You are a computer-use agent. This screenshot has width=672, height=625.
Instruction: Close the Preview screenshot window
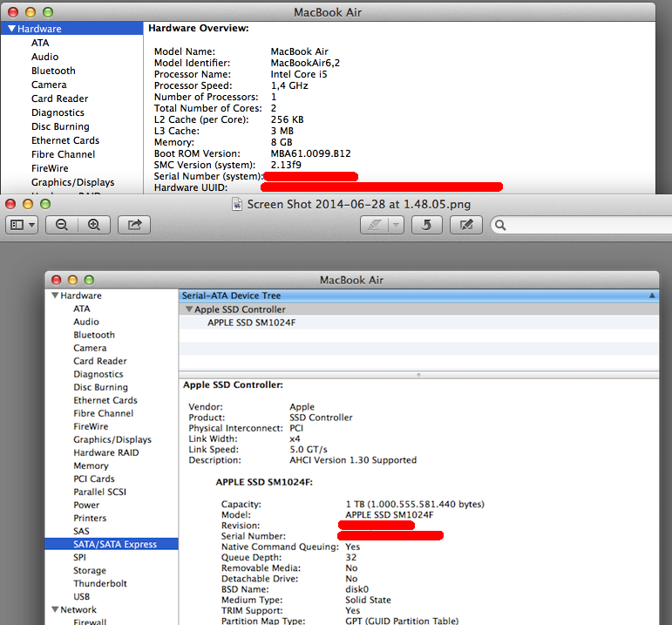point(10,204)
